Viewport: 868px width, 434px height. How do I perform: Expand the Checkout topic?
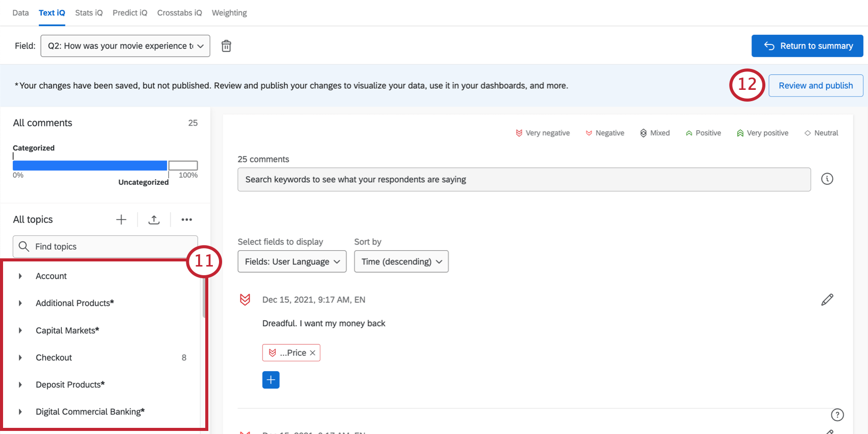coord(20,358)
